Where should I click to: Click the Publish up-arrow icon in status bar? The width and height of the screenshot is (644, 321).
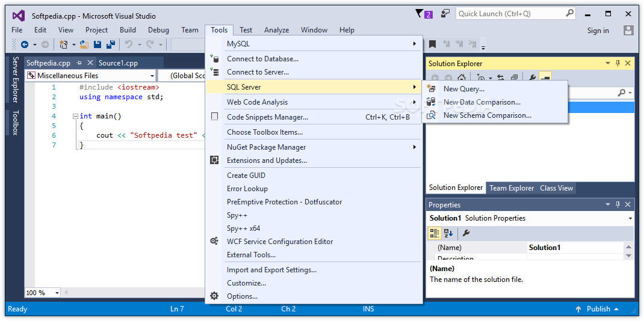click(x=578, y=309)
